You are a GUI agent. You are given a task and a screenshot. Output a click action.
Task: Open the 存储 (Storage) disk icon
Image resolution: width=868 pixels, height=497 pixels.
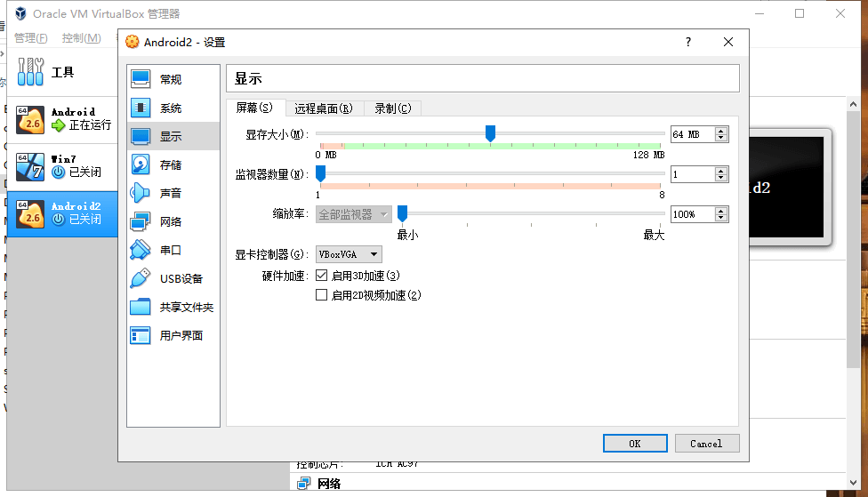(141, 164)
